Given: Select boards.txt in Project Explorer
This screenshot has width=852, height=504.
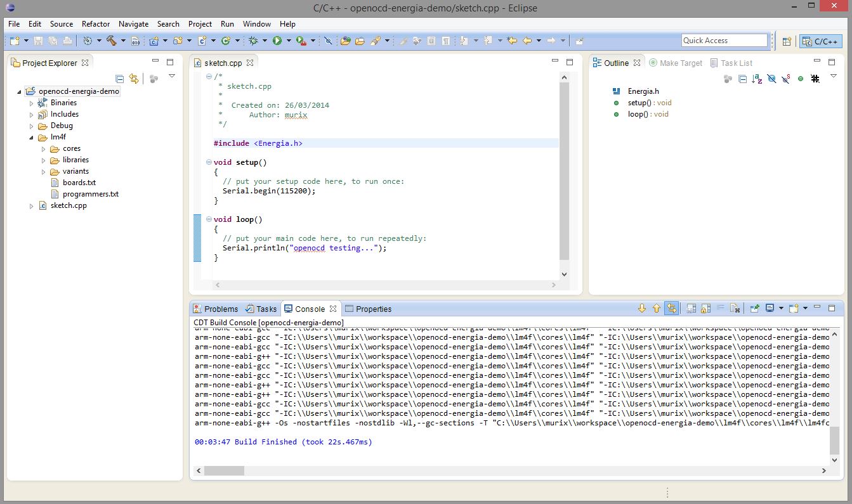Looking at the screenshot, I should tap(79, 183).
